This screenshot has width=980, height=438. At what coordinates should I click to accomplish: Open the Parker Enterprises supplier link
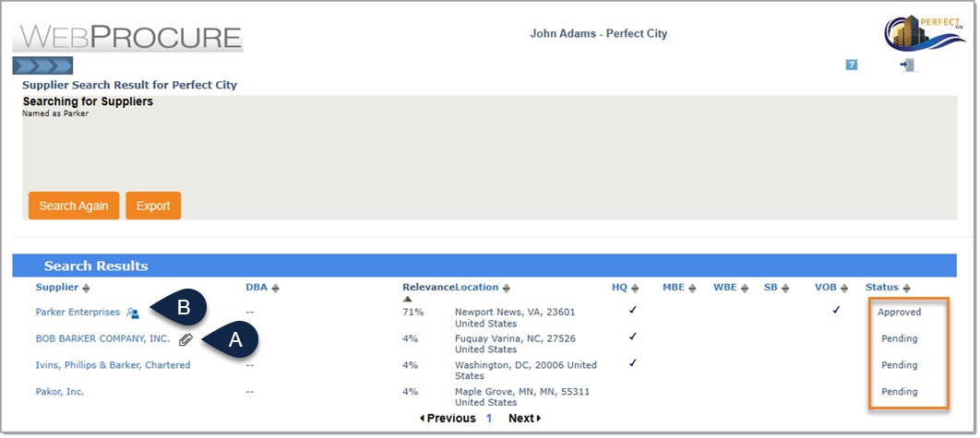78,313
